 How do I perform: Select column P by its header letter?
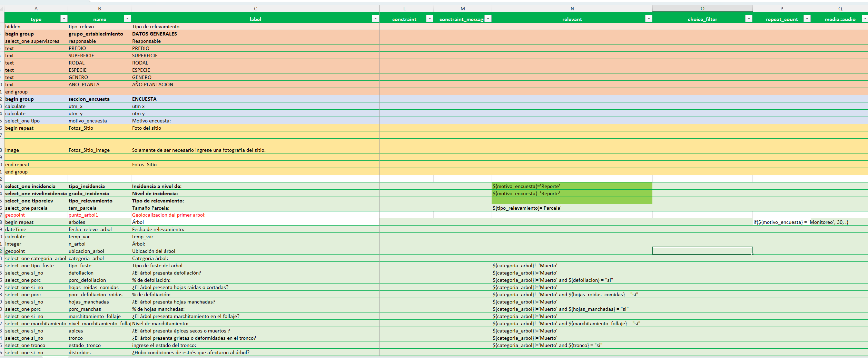[x=782, y=9]
